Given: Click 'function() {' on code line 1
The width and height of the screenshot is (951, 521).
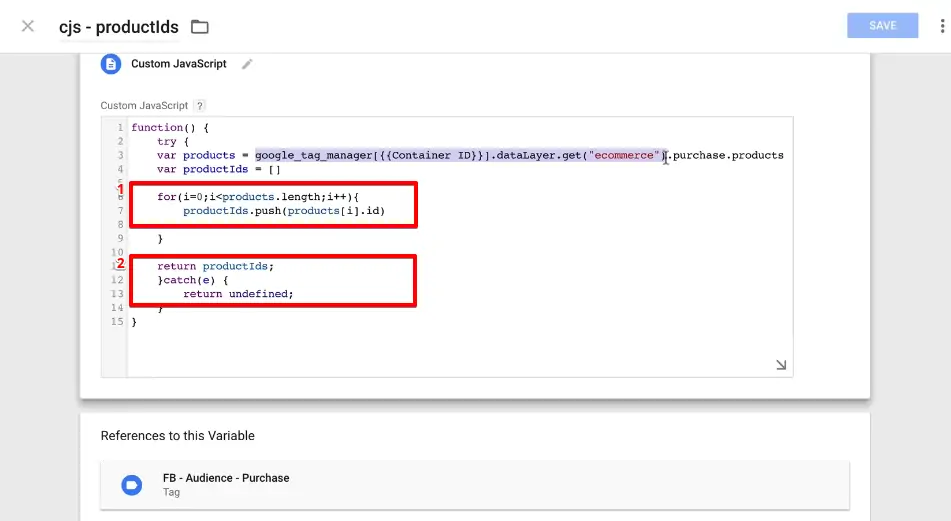Looking at the screenshot, I should [x=170, y=127].
